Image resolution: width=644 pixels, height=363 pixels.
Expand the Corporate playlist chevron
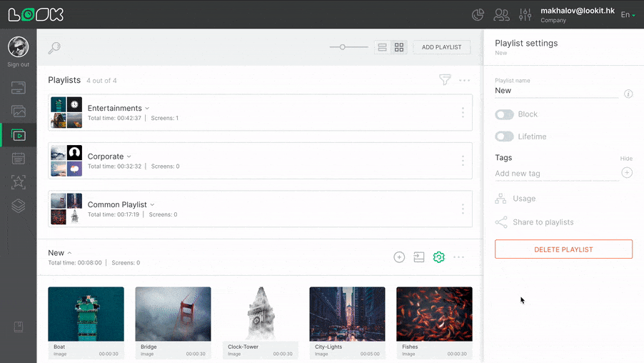[129, 156]
